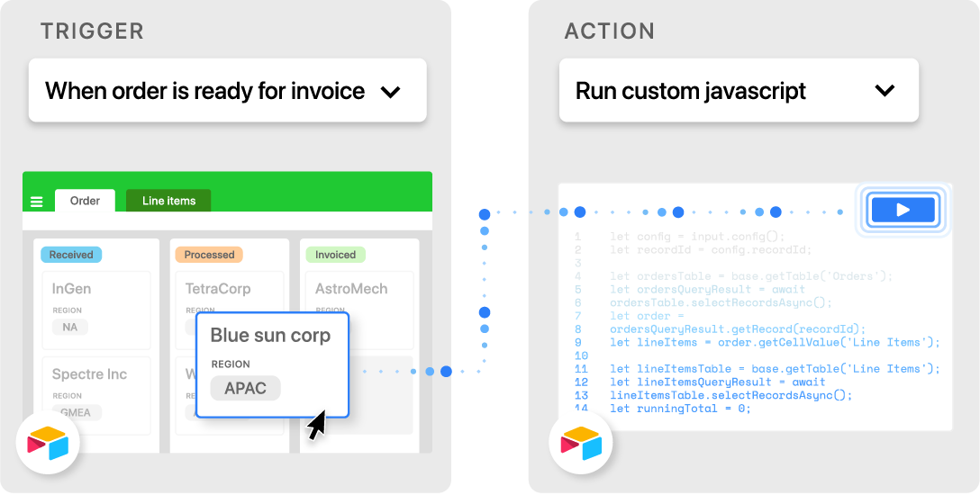Click the Blue sun corp card title

point(270,336)
